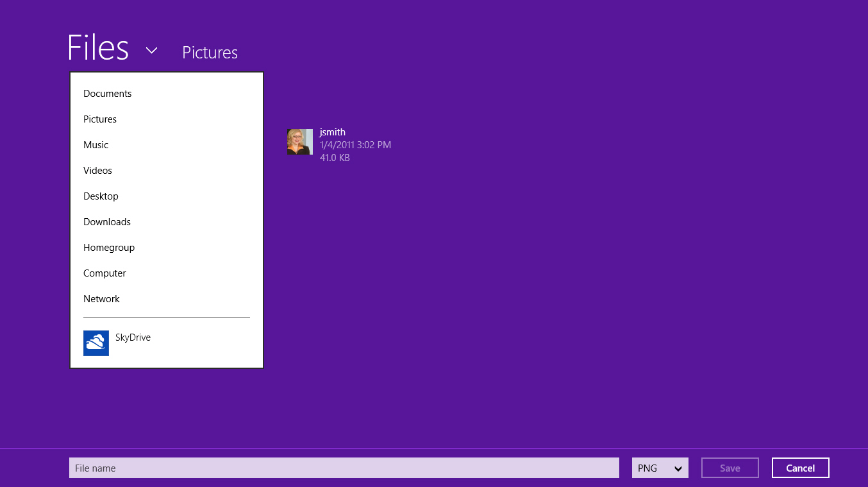This screenshot has height=487, width=868.
Task: Open the PNG file type dropdown
Action: tap(660, 468)
